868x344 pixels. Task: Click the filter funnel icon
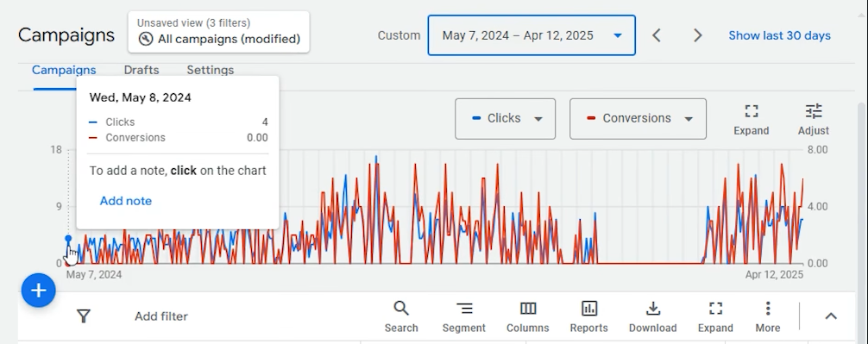[84, 316]
